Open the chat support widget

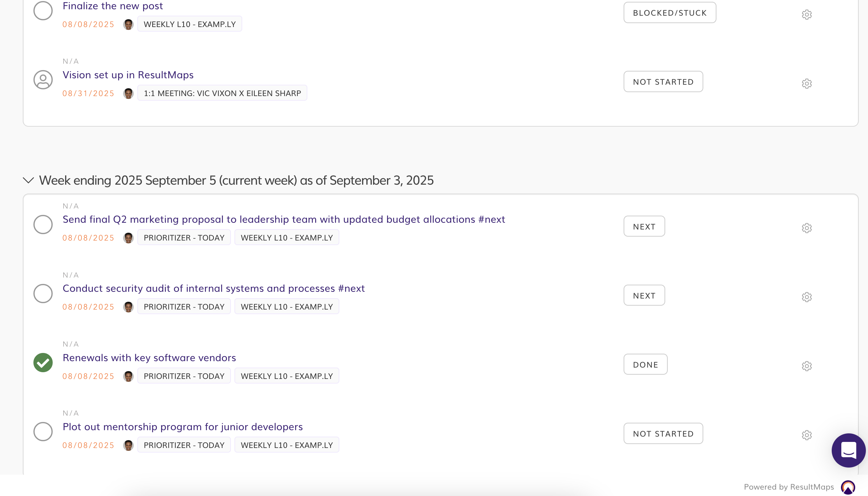tap(848, 450)
